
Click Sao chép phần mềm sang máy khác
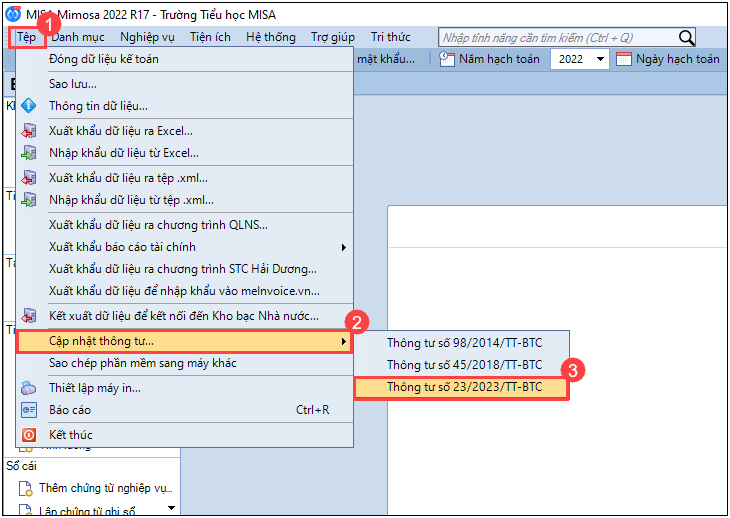click(142, 364)
